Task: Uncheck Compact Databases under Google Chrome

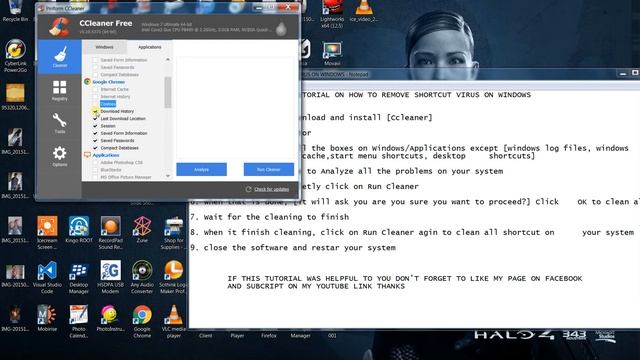Action: tap(95, 148)
